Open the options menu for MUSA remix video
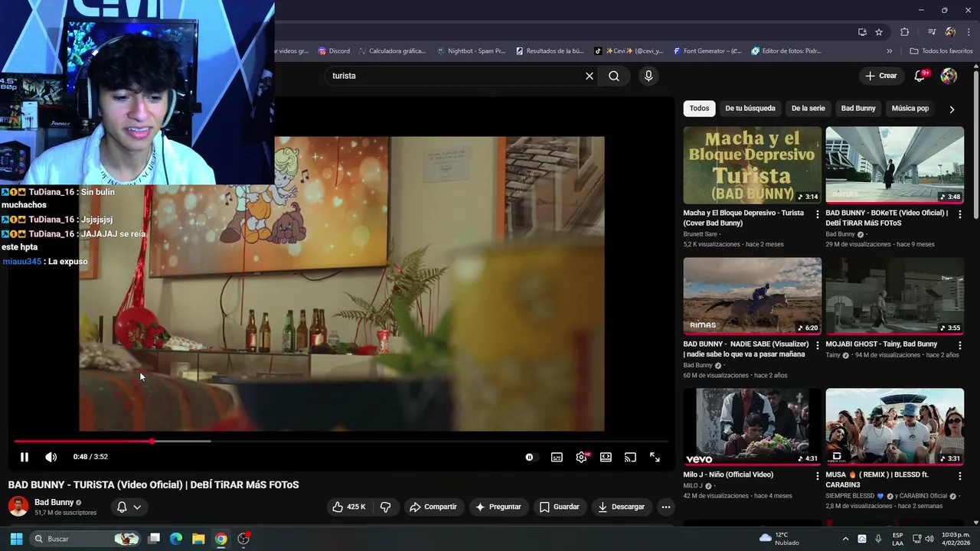Viewport: 980px width, 551px height. [x=959, y=475]
